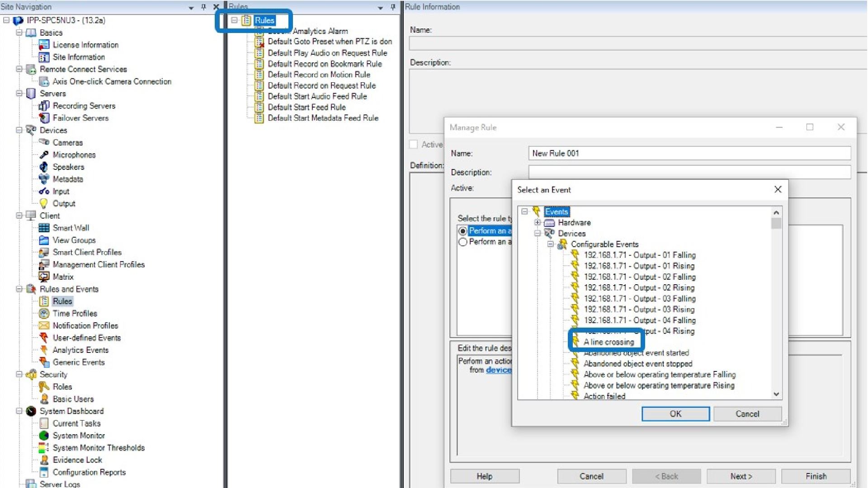Collapse the Configurable Events node
Viewport: 868px width, 488px height.
click(550, 244)
